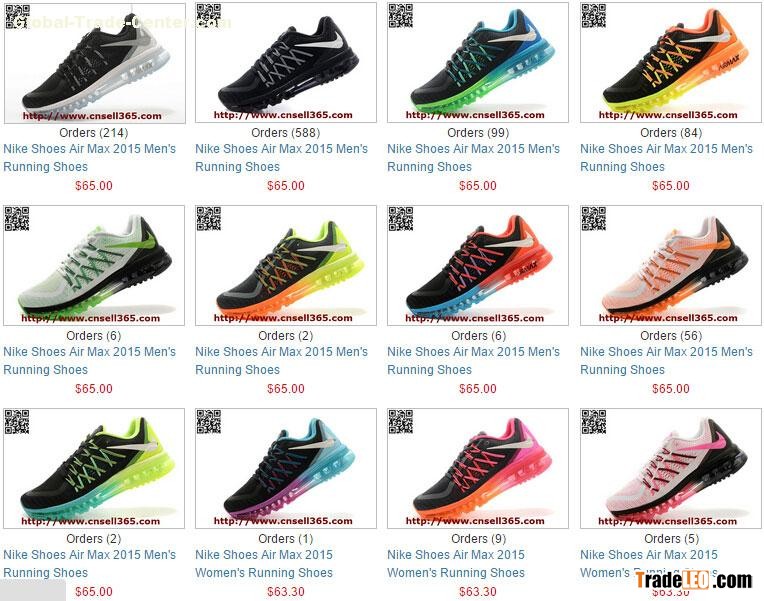Screen dimensions: 764x601
Task: Open the black and orange shoe with 84 orders
Action: point(671,62)
